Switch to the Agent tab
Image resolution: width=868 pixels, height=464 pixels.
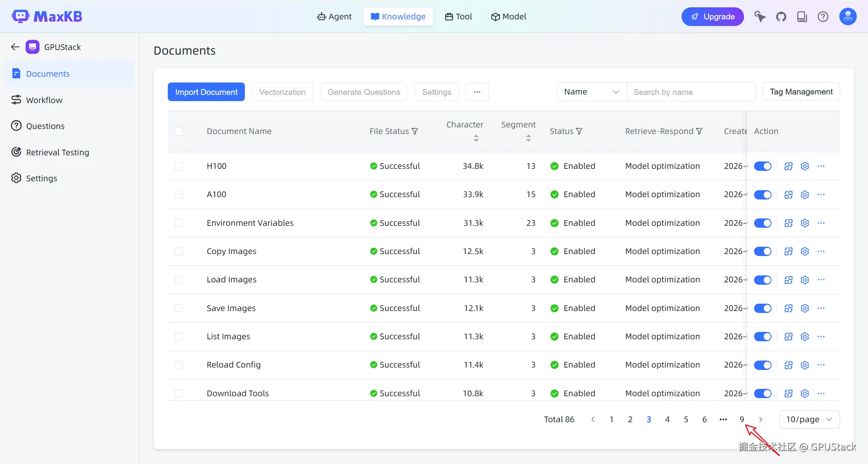334,17
